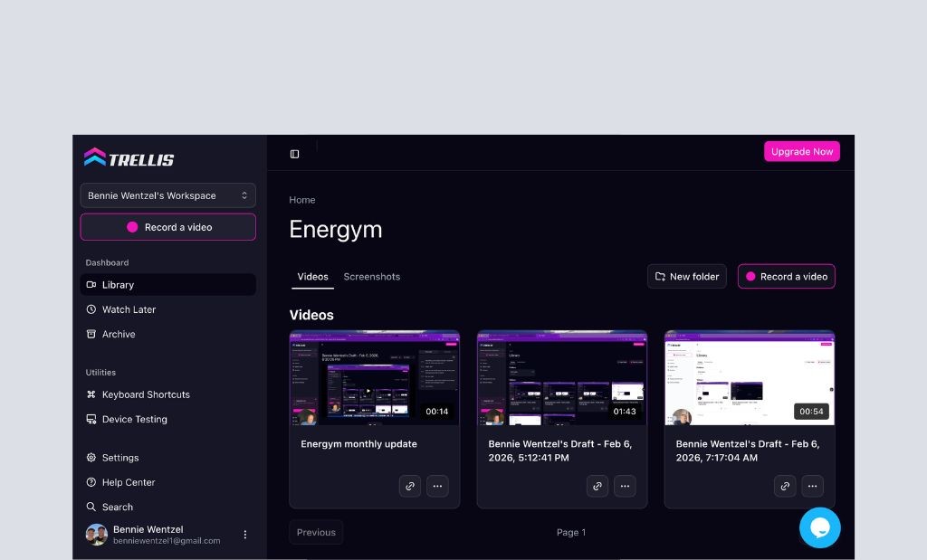This screenshot has width=927, height=560.
Task: Go to the Home breadcrumb
Action: (302, 200)
